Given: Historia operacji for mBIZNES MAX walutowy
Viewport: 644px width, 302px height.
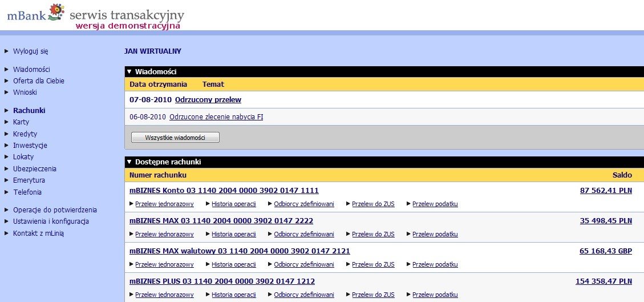Looking at the screenshot, I should coord(234,265).
